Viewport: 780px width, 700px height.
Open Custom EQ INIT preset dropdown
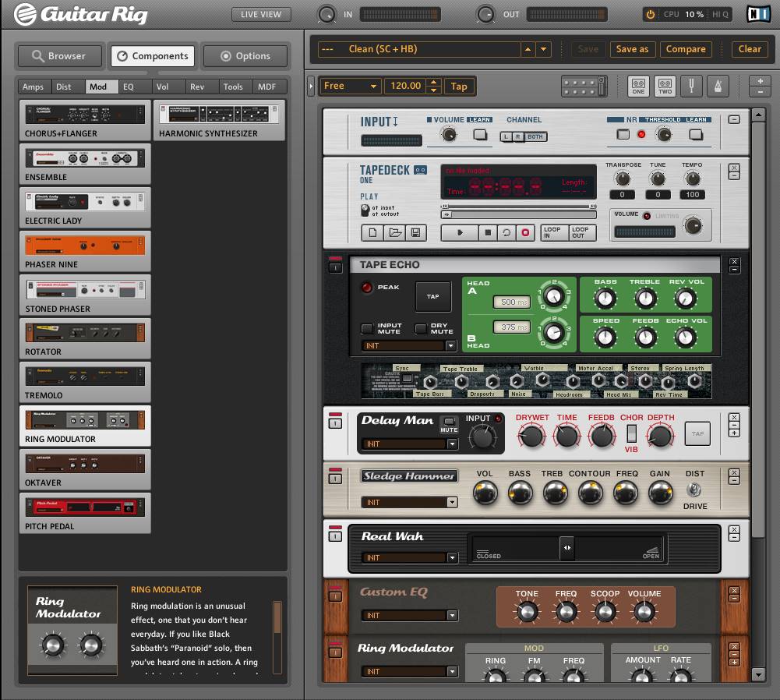coord(452,615)
